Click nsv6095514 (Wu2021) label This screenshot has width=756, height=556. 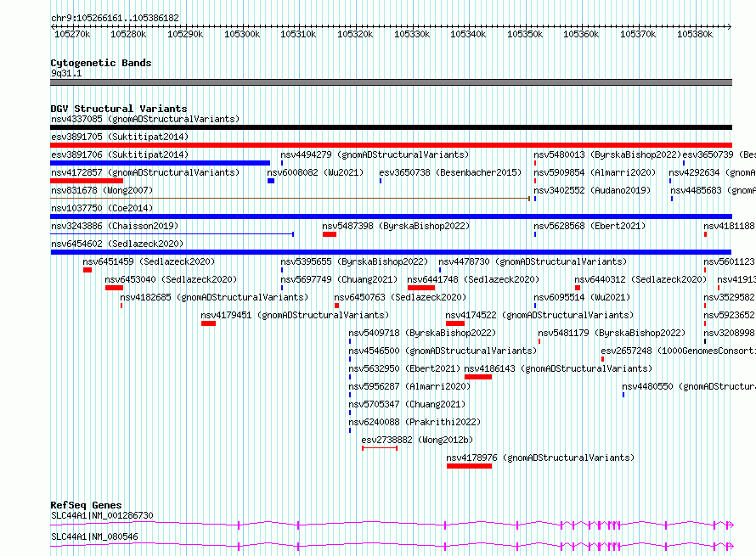tap(582, 297)
